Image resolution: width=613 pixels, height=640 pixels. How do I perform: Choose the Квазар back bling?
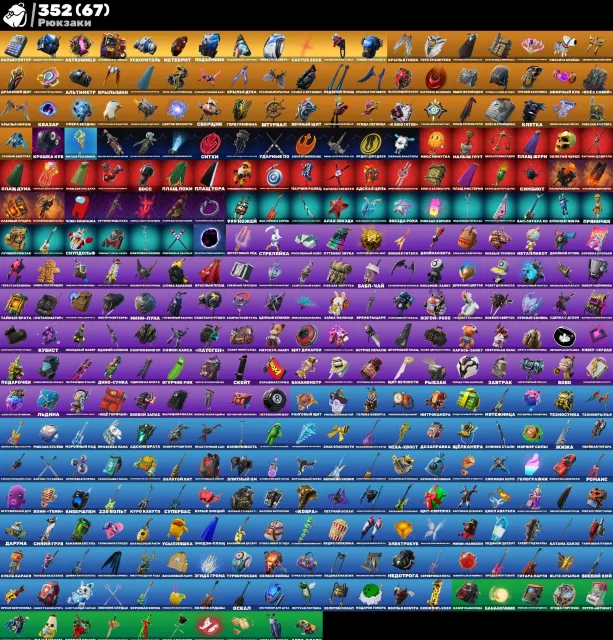48,111
